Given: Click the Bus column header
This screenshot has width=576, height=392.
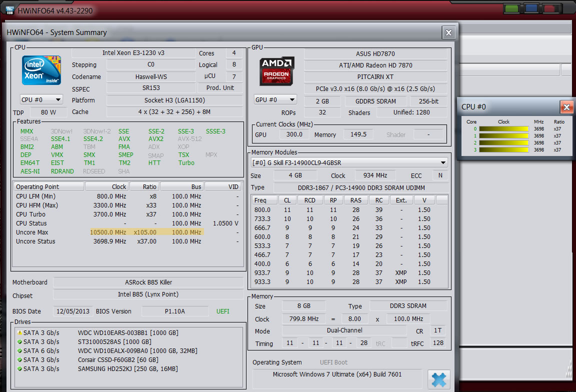Looking at the screenshot, I should pyautogui.click(x=182, y=186).
